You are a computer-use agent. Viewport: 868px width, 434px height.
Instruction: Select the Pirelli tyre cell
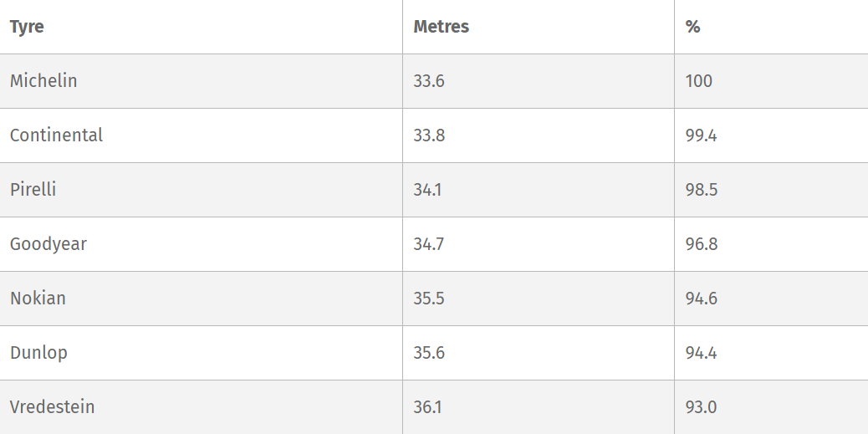point(33,190)
